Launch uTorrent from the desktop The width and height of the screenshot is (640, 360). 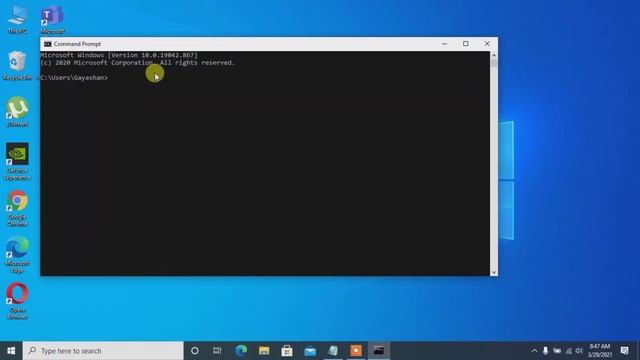17,112
